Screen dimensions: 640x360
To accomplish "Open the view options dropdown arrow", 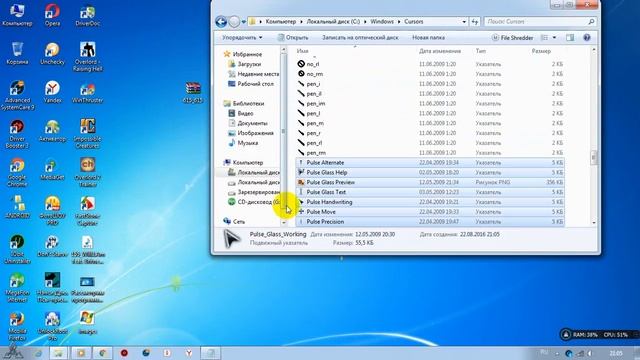I will [554, 38].
